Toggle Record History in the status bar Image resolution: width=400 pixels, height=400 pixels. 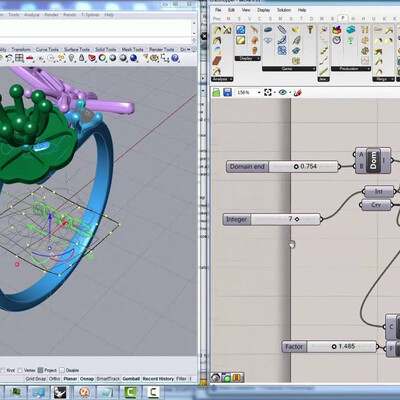(158, 379)
